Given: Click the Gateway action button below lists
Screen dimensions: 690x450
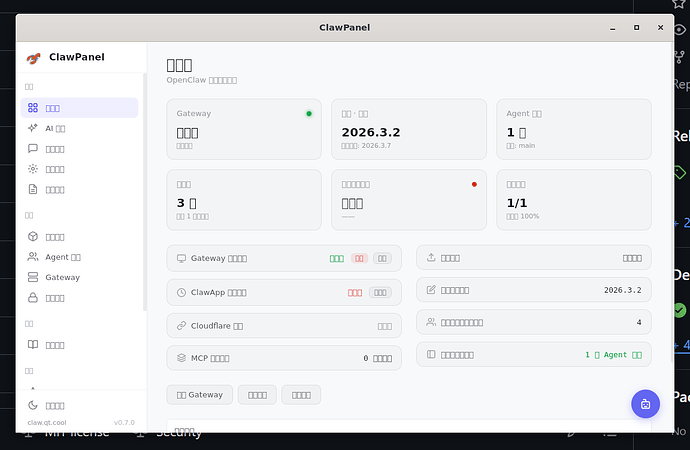Looking at the screenshot, I should click(x=200, y=395).
